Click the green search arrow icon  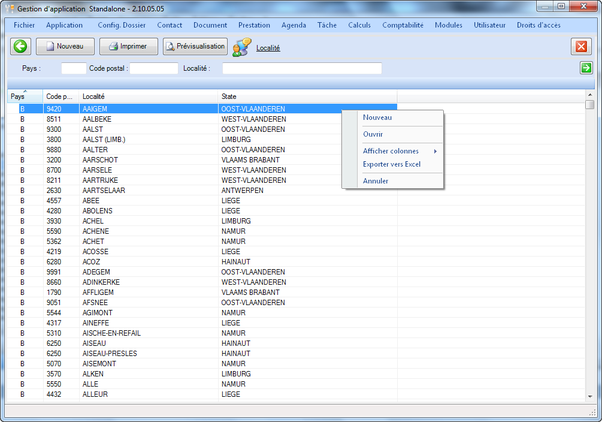coord(586,68)
